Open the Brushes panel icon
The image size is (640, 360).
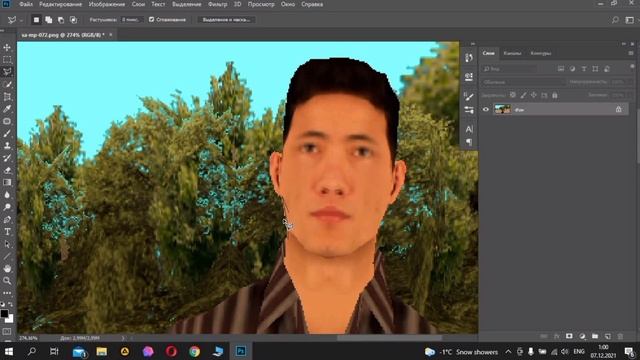coord(469,96)
